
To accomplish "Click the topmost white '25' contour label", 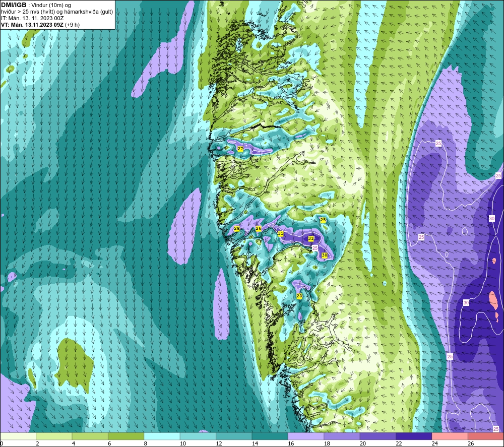I will 438,143.
